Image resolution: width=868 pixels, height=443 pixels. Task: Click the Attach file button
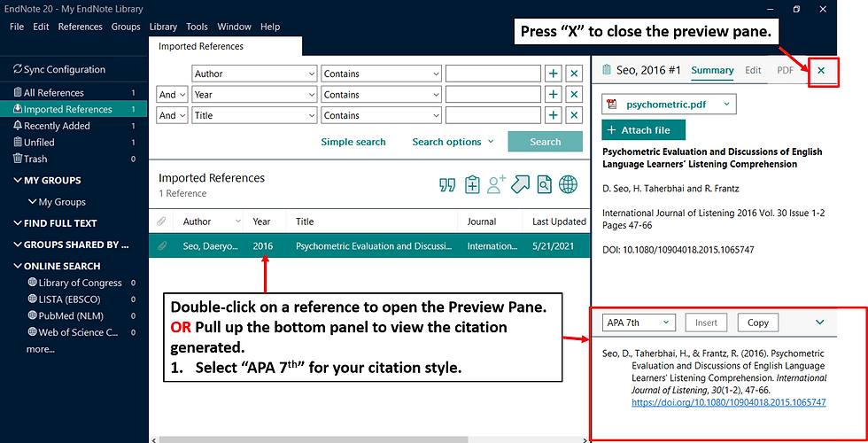pos(644,130)
